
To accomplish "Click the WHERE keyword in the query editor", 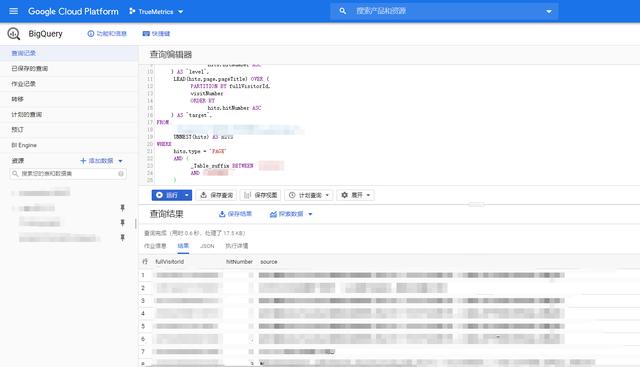I will tap(164, 144).
